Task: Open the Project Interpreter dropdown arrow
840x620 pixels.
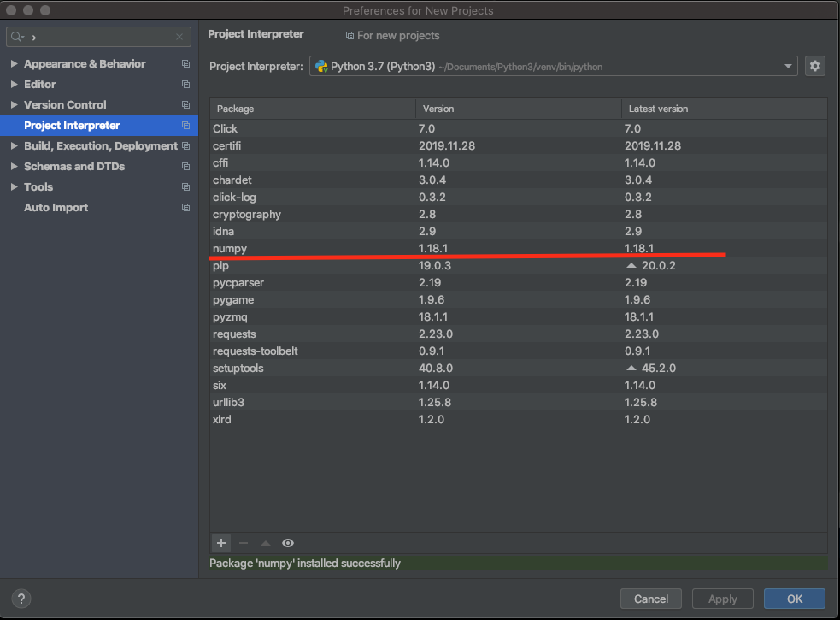Action: [788, 66]
